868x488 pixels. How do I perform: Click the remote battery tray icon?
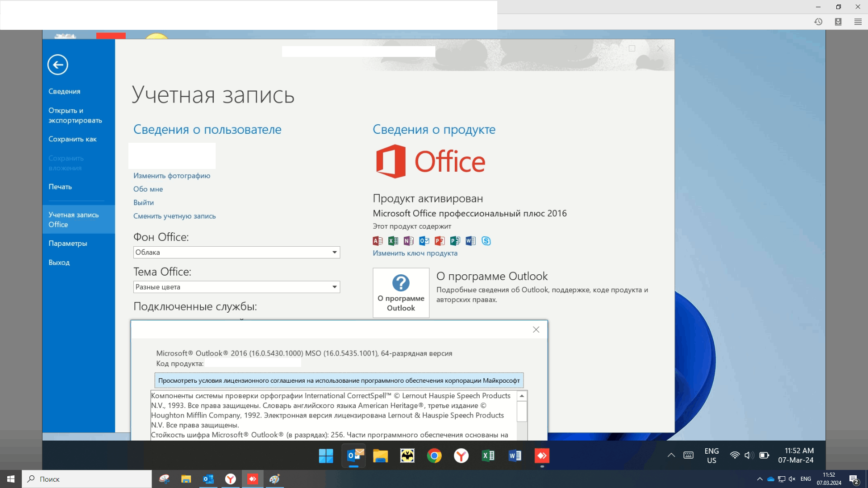[x=764, y=455]
